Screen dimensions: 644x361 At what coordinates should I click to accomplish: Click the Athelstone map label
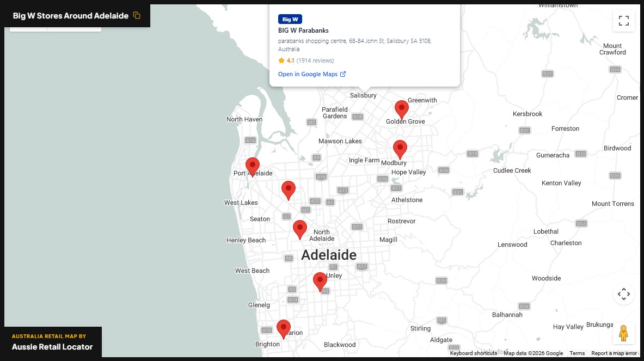407,200
